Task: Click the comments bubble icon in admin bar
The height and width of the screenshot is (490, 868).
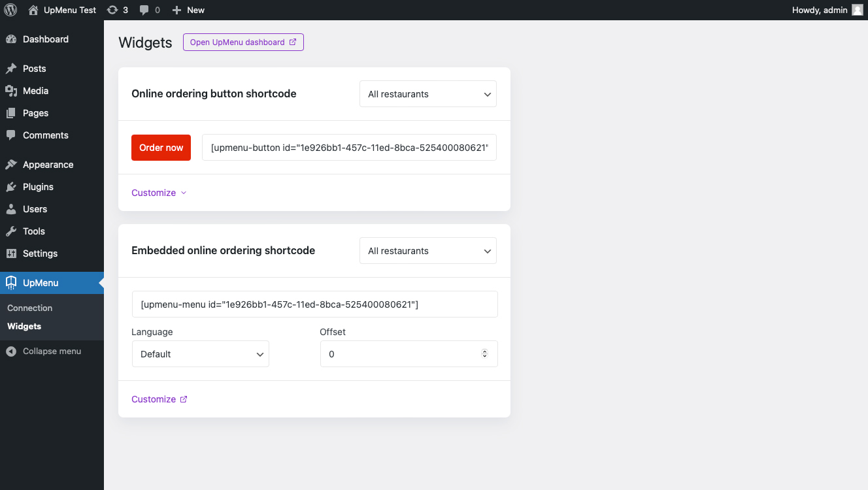Action: tap(144, 10)
